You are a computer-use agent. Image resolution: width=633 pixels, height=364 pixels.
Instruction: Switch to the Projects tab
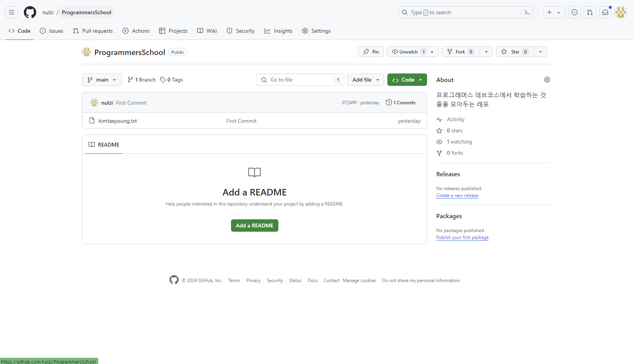pos(173,31)
